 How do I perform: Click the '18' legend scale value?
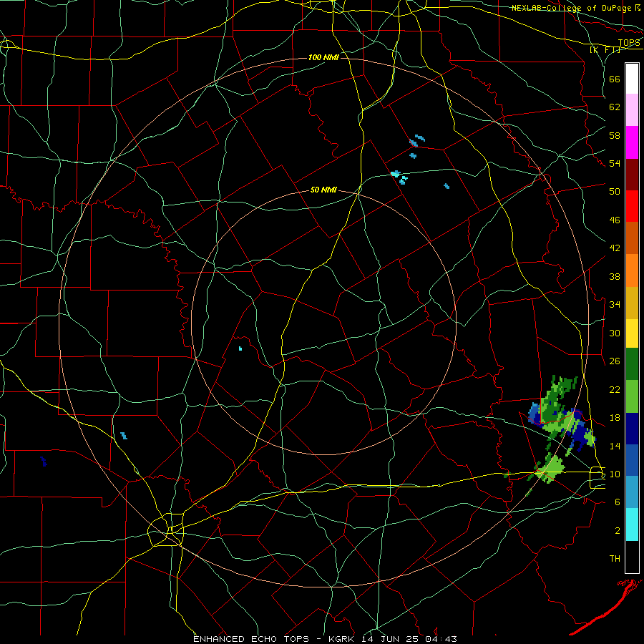(x=615, y=418)
